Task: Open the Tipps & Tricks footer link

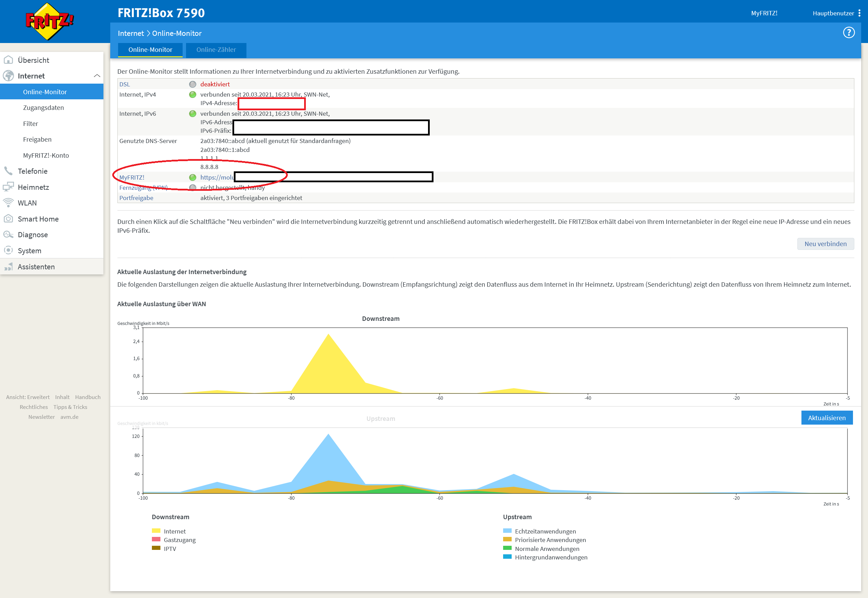Action: click(70, 407)
